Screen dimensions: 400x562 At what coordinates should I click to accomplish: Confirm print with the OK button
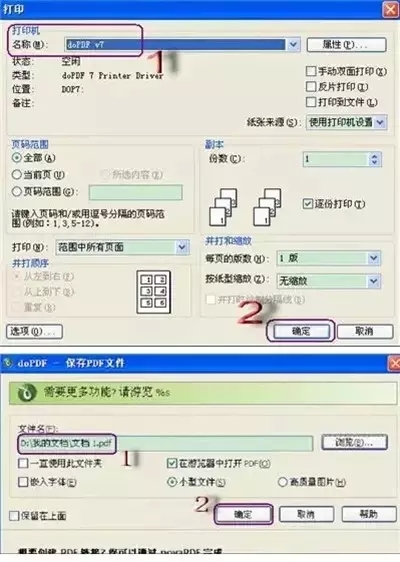click(301, 331)
